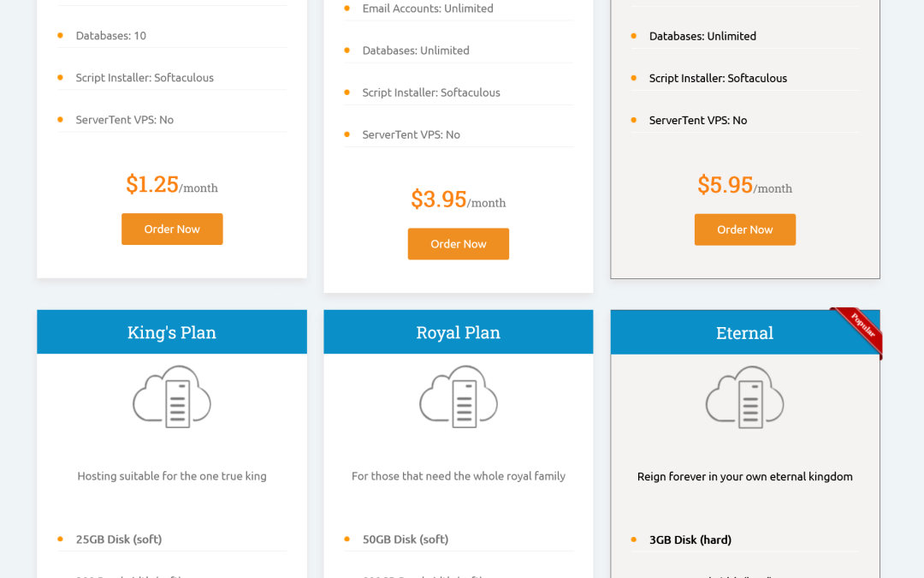Viewport: 924px width, 578px height.
Task: Click 'Hosting suitable for the one true king' text
Action: coord(172,476)
